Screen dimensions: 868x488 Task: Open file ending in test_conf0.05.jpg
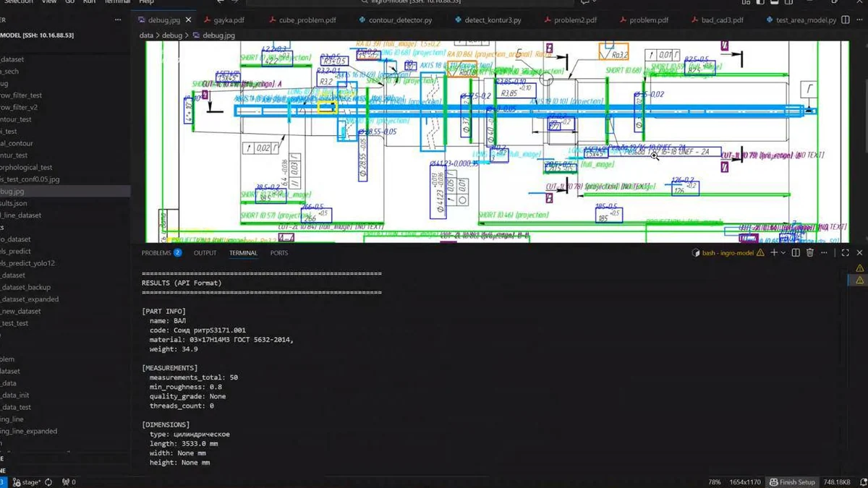pos(65,179)
